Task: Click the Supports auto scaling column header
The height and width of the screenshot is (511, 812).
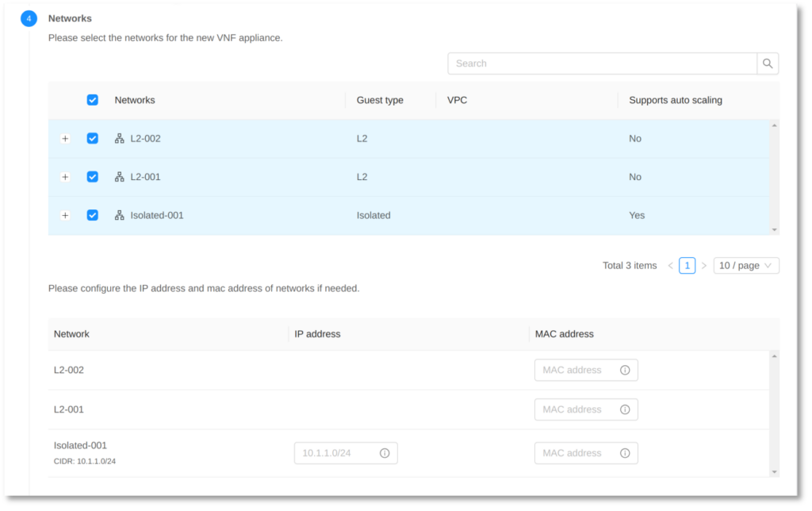Action: [676, 100]
